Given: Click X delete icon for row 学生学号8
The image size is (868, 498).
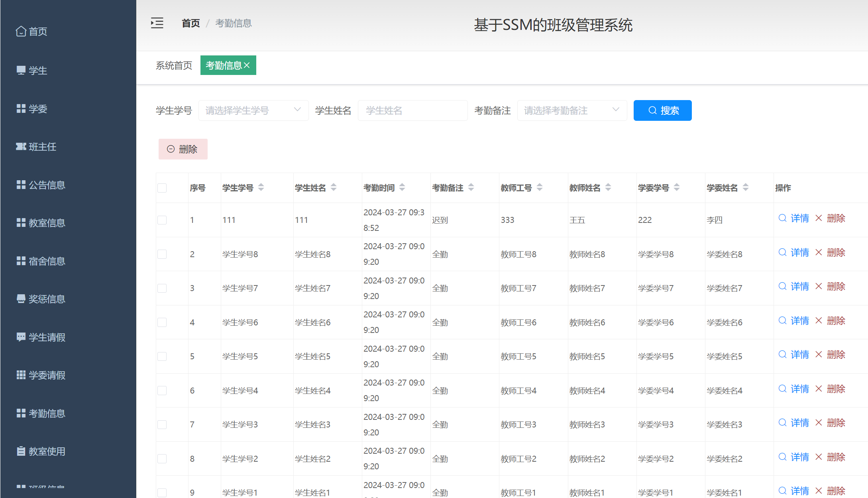Looking at the screenshot, I should tap(819, 252).
